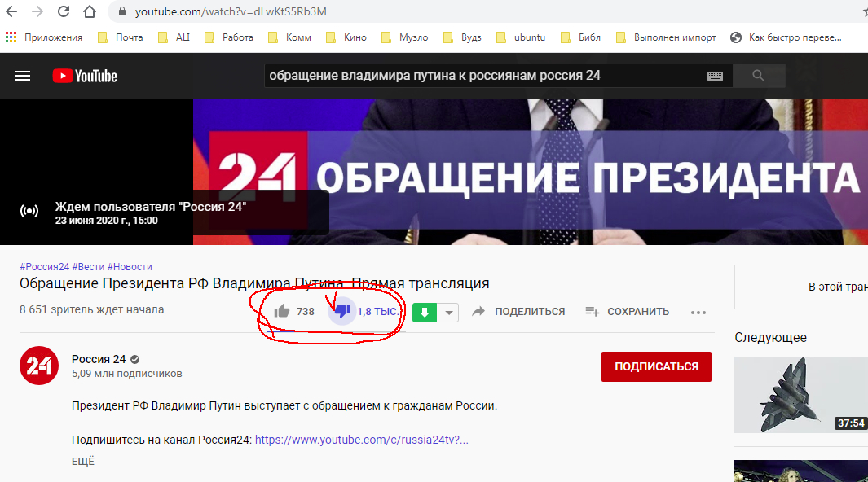The height and width of the screenshot is (482, 868).
Task: Open the YouTube hamburger guide menu
Action: [23, 76]
